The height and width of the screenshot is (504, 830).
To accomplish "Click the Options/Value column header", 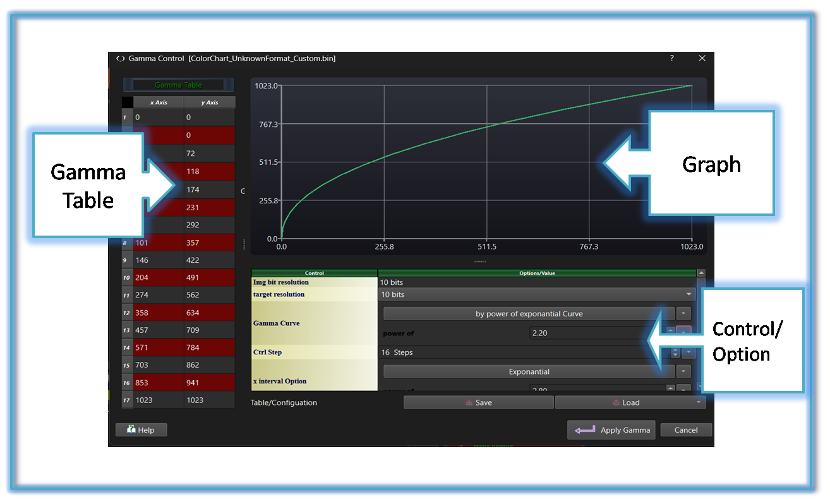I will coord(537,273).
